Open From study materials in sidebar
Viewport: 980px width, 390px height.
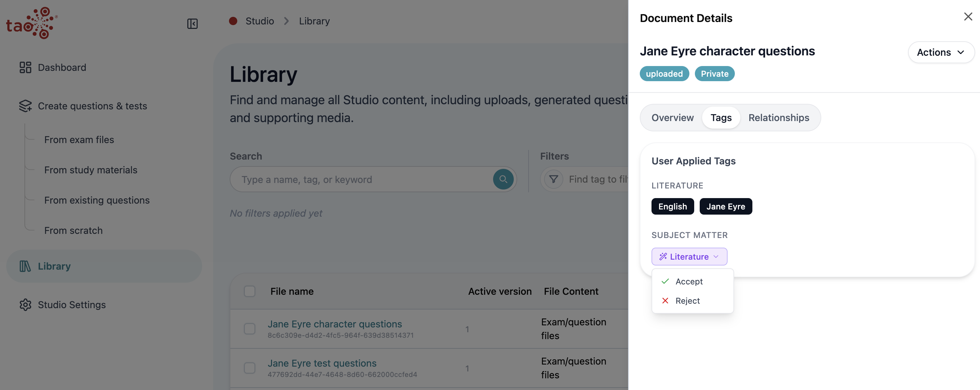(x=91, y=170)
